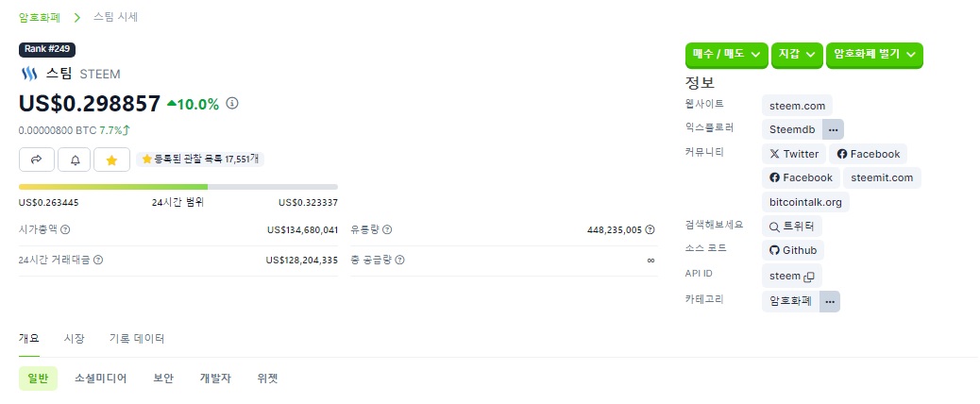Click the star favorite icon button
The width and height of the screenshot is (980, 404).
(x=111, y=160)
